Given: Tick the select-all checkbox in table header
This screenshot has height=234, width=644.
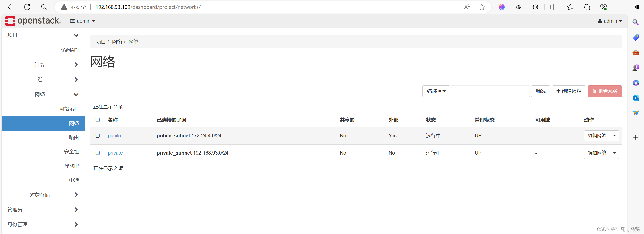Looking at the screenshot, I should 98,120.
